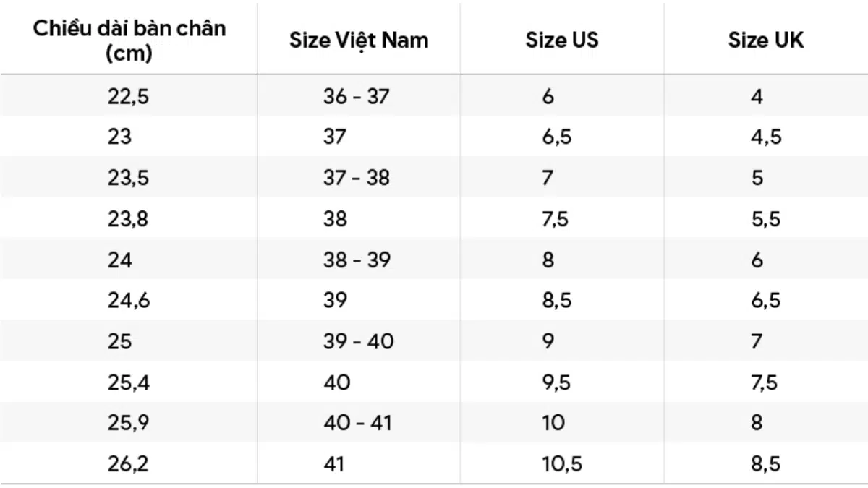
Task: Click the 24,6 foot length cell
Action: (129, 301)
